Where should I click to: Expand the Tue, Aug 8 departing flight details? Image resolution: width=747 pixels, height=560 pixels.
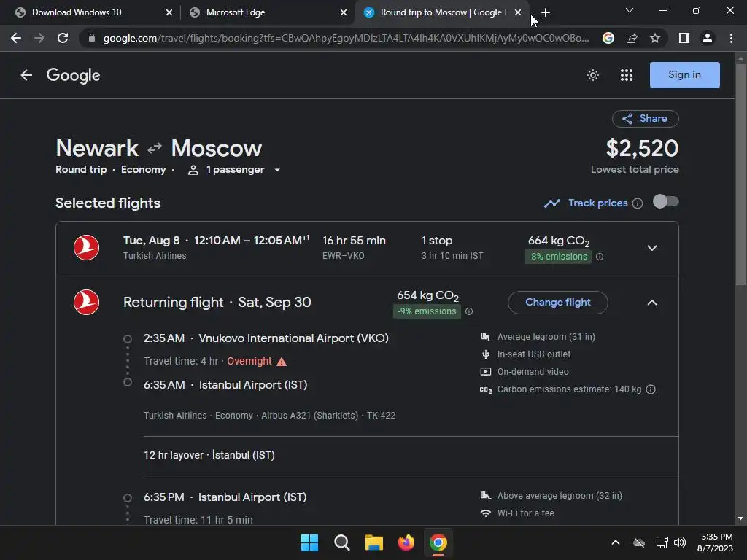pos(651,248)
